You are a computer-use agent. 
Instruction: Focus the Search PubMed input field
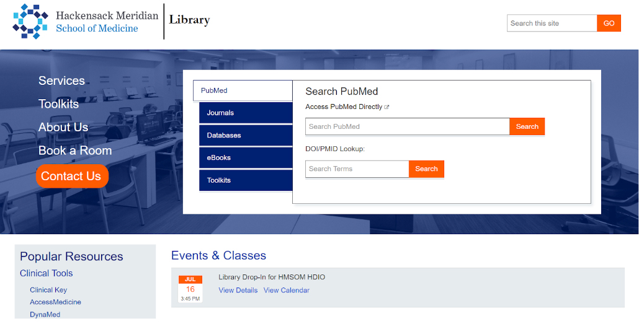pyautogui.click(x=408, y=127)
